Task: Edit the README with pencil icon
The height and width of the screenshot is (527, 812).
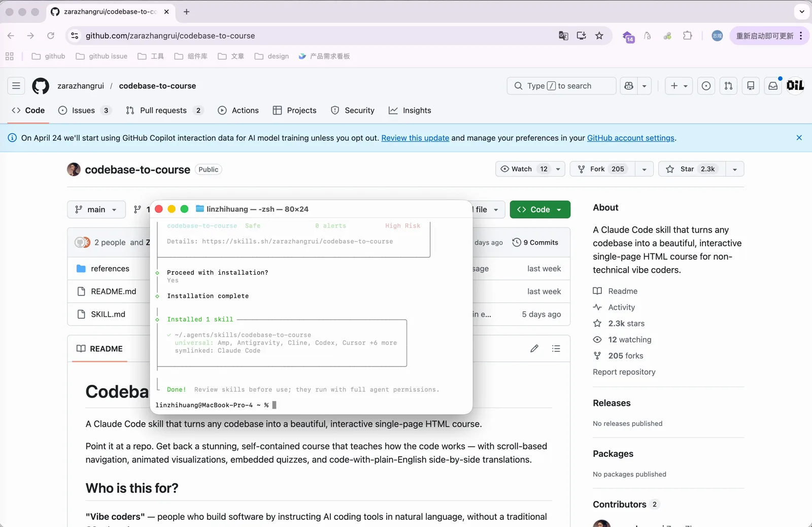Action: [x=534, y=348]
